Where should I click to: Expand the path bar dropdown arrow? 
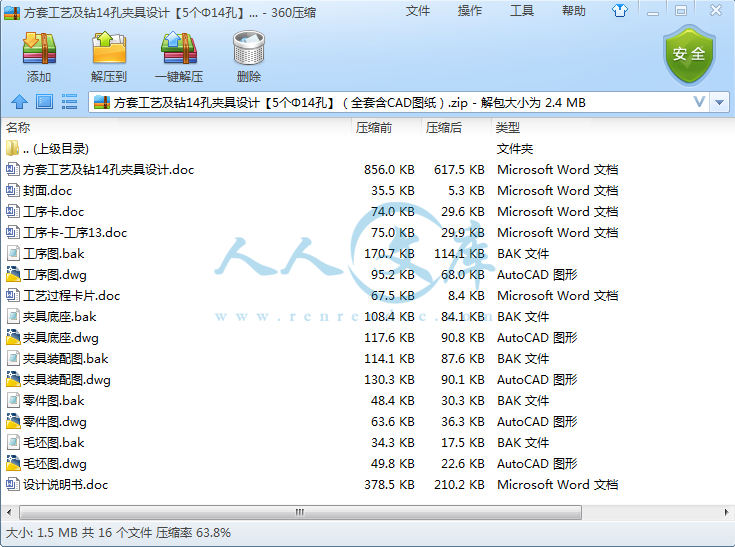pyautogui.click(x=720, y=102)
